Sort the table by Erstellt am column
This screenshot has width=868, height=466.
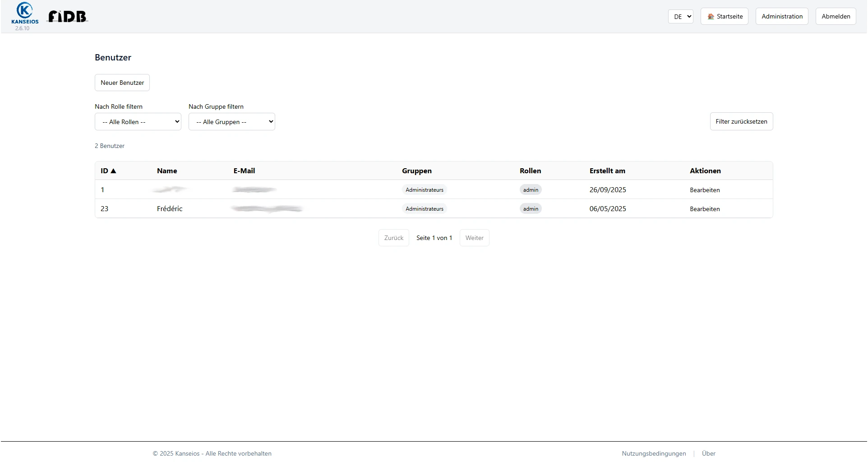607,171
